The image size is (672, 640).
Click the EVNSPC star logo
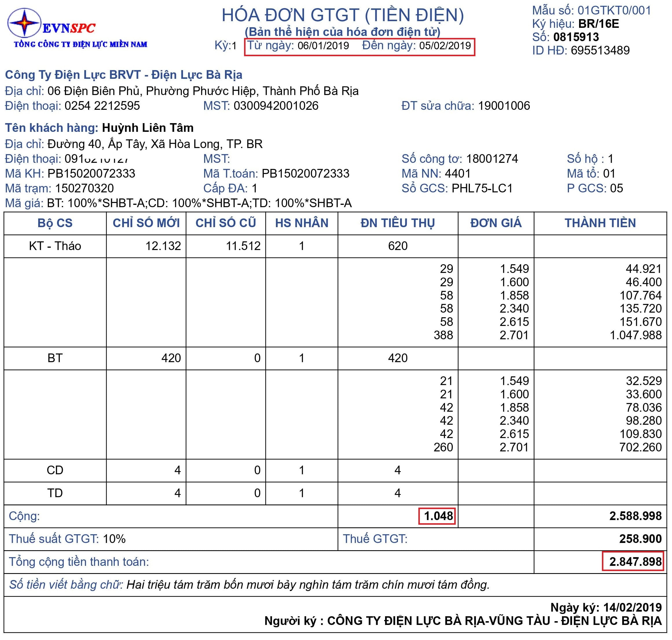25,23
